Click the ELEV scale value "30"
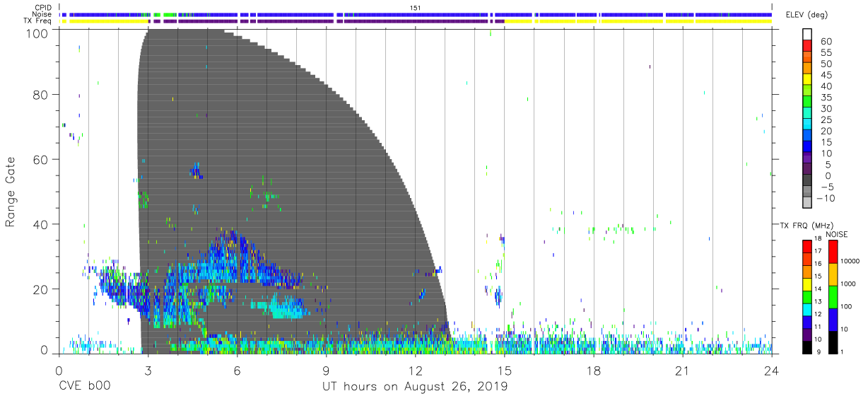 pos(826,108)
